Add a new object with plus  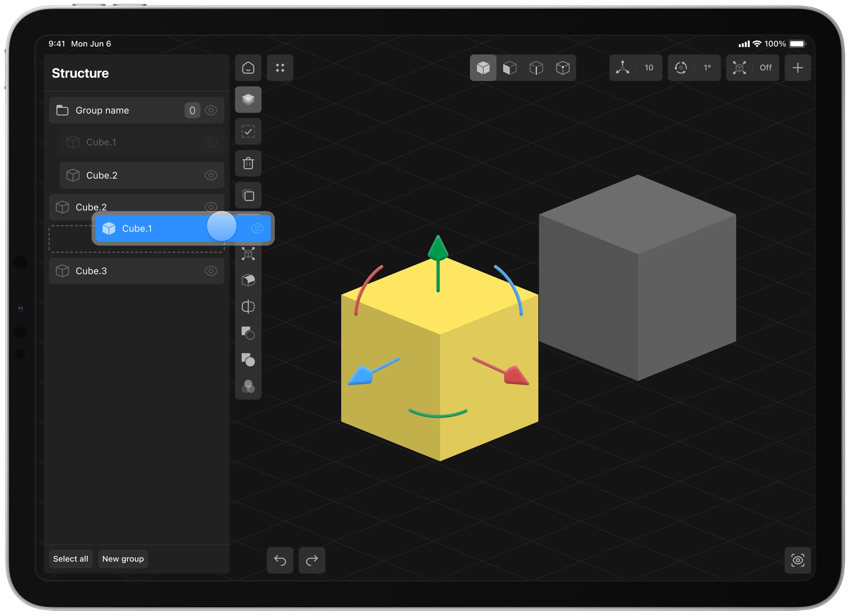798,68
